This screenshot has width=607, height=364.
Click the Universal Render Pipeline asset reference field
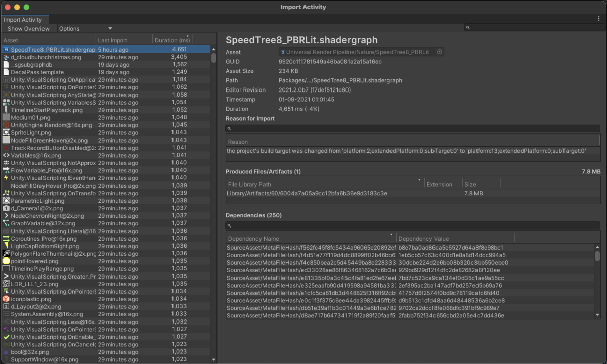coord(361,52)
